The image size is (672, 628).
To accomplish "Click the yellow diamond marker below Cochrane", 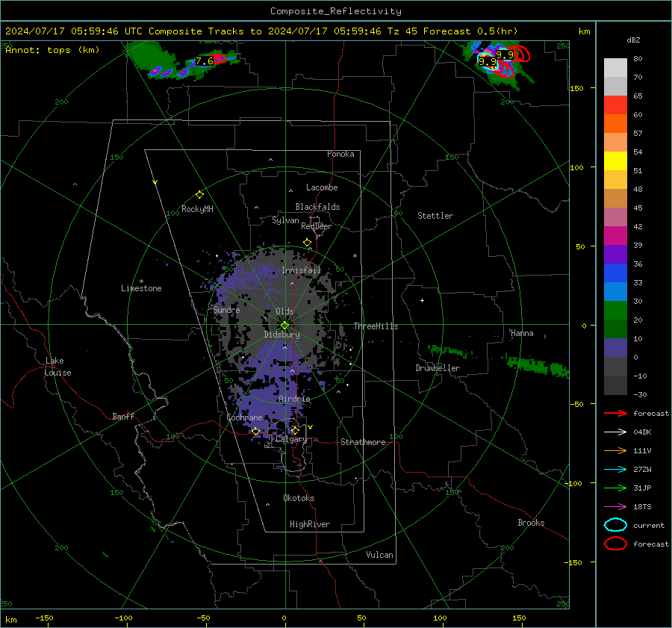I will (255, 432).
